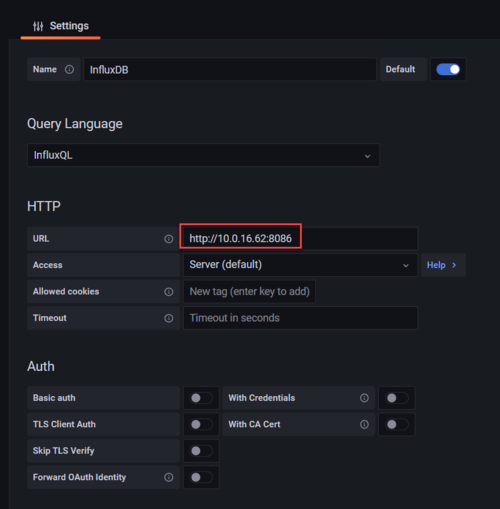Image resolution: width=500 pixels, height=509 pixels.
Task: Enable the Forward OAuth Identity switch
Action: (x=201, y=477)
